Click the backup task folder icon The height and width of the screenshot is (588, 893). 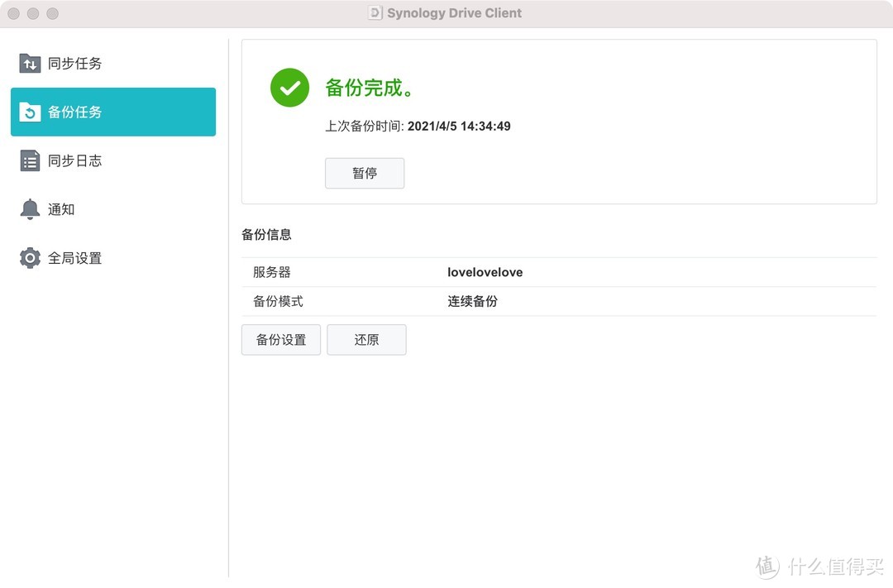click(x=30, y=112)
